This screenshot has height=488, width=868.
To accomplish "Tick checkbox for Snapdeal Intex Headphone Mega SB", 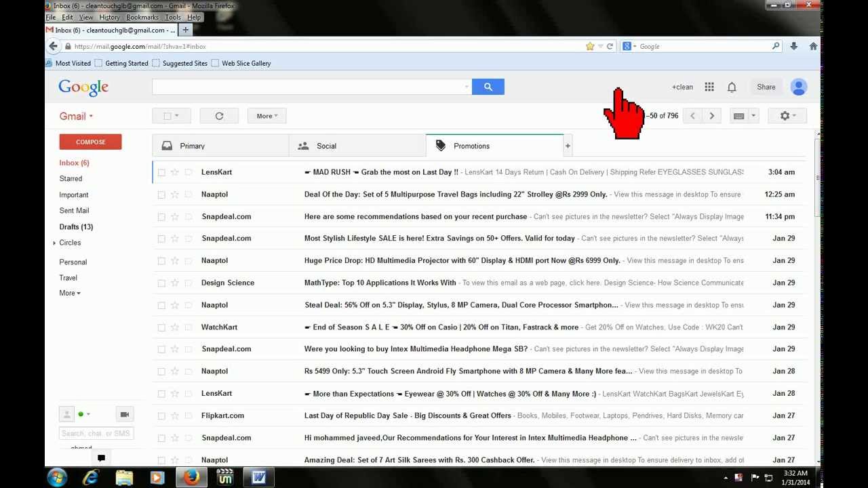I will tap(161, 349).
